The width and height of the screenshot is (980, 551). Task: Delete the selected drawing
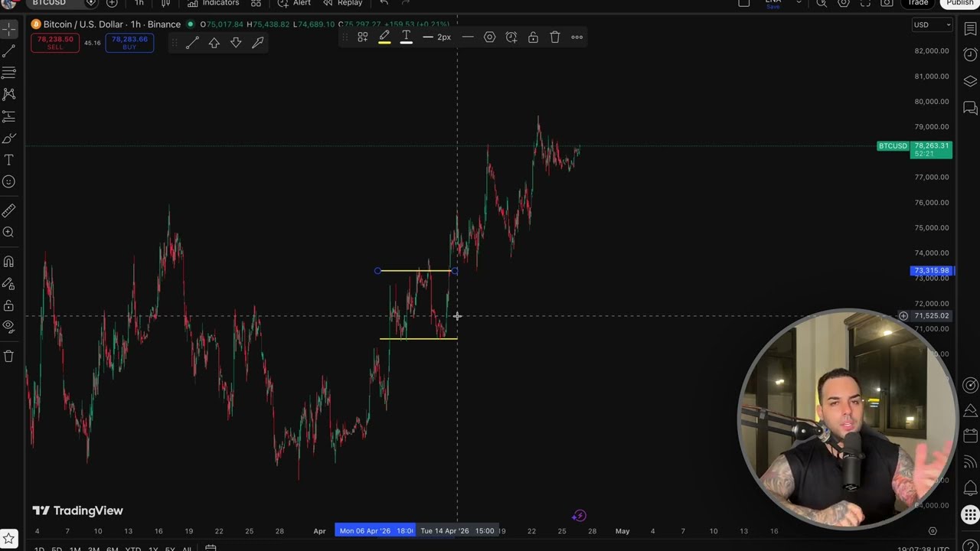tap(555, 37)
